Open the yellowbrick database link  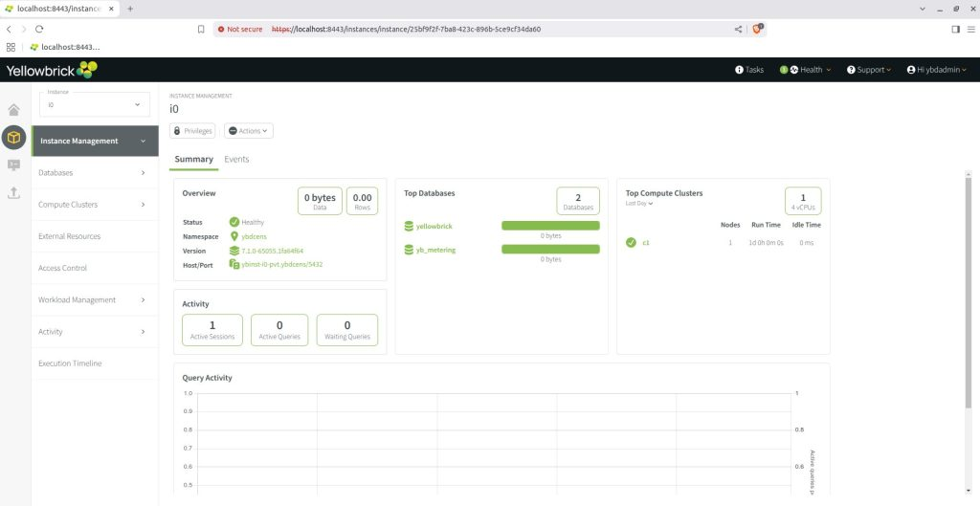pos(434,226)
